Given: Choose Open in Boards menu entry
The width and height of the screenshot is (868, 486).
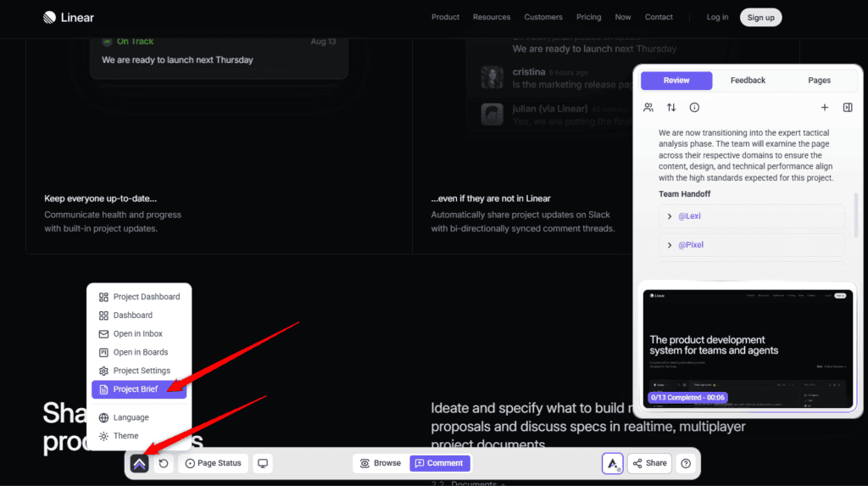Looking at the screenshot, I should coord(139,353).
